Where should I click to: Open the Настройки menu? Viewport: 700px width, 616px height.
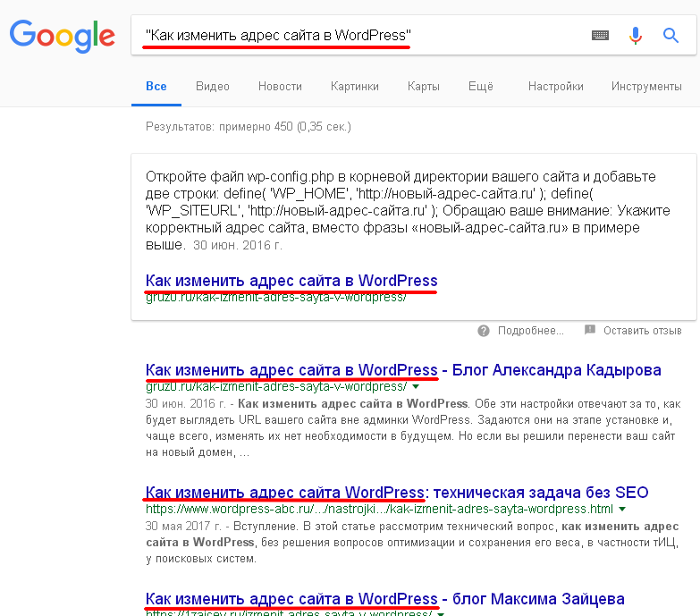556,86
